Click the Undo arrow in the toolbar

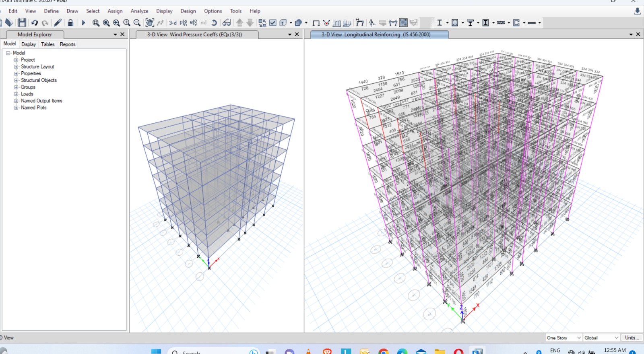point(35,23)
